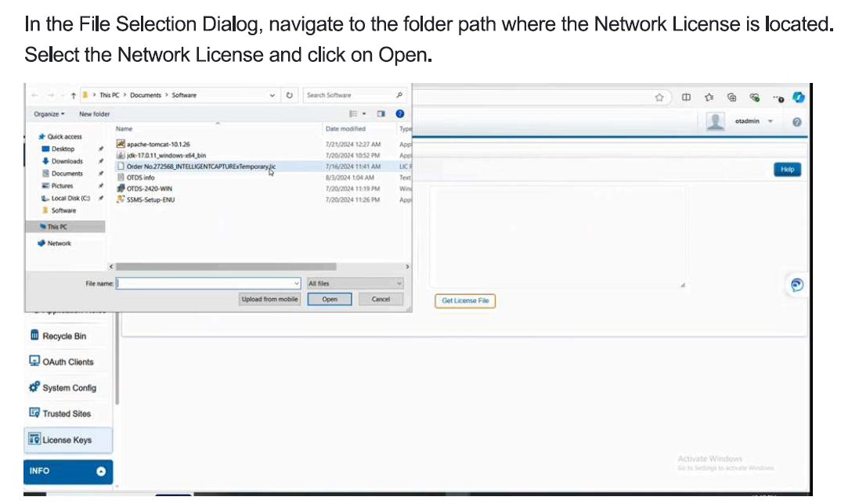
Task: Expand the otadmin user dropdown arrow
Action: pos(771,121)
